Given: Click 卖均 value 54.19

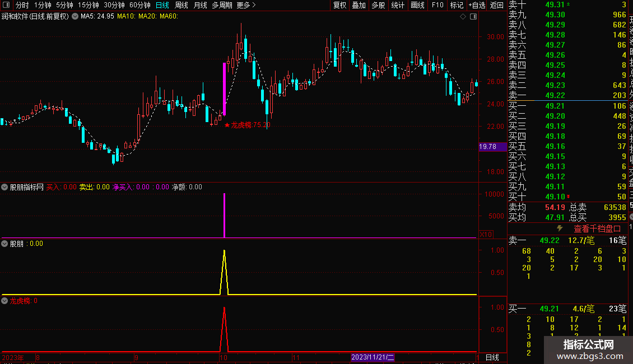Looking at the screenshot, I should (x=555, y=207).
